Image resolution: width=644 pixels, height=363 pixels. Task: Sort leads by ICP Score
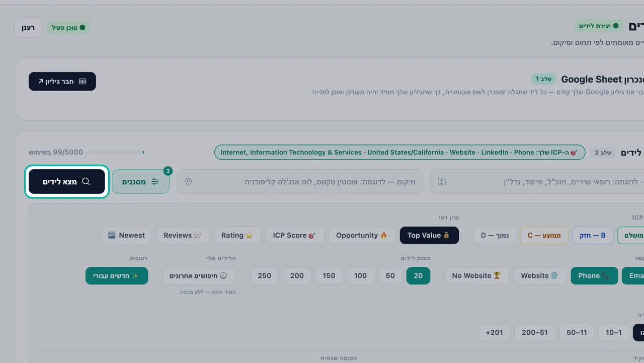coord(295,235)
